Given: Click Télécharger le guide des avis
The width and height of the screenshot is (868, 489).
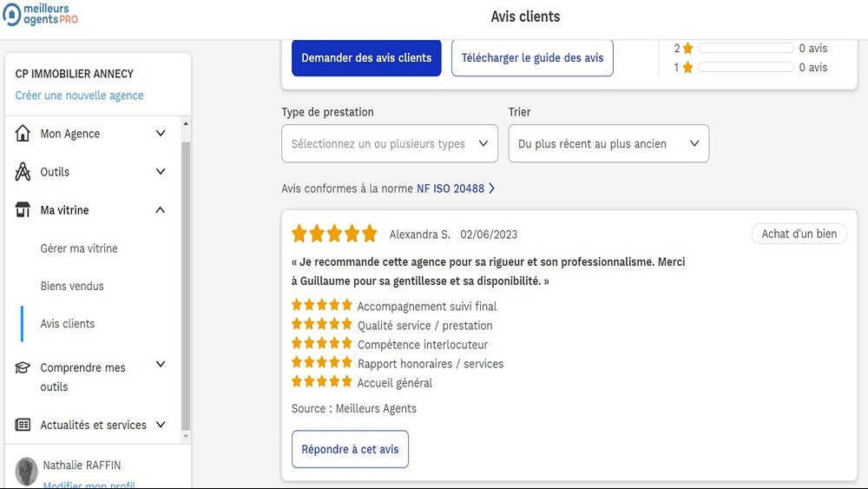Looking at the screenshot, I should coord(532,58).
